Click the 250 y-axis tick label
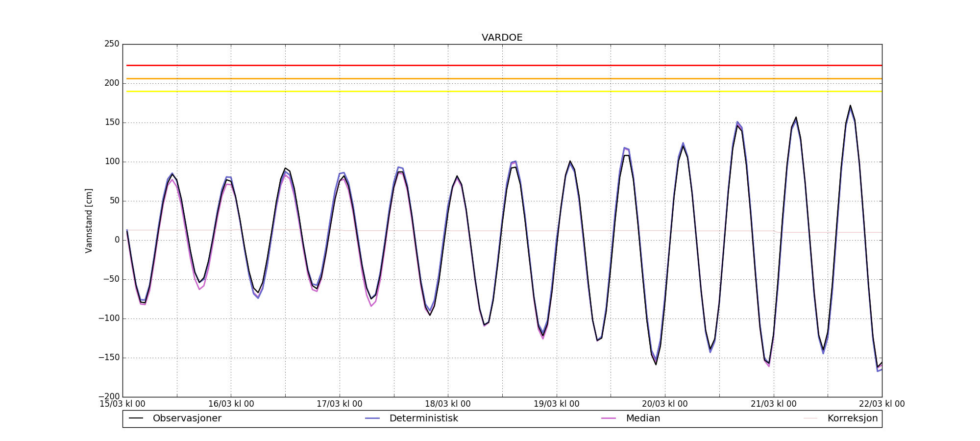This screenshot has height=441, width=980. [x=112, y=44]
